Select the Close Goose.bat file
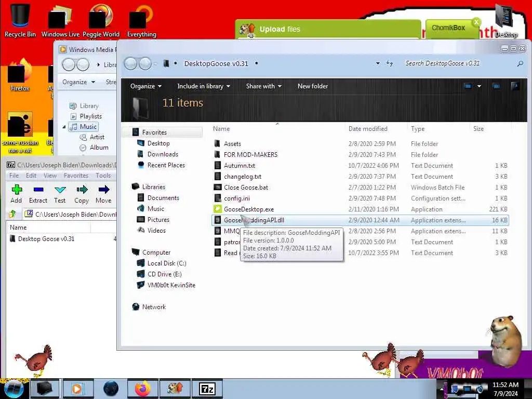The height and width of the screenshot is (399, 532). coord(246,187)
